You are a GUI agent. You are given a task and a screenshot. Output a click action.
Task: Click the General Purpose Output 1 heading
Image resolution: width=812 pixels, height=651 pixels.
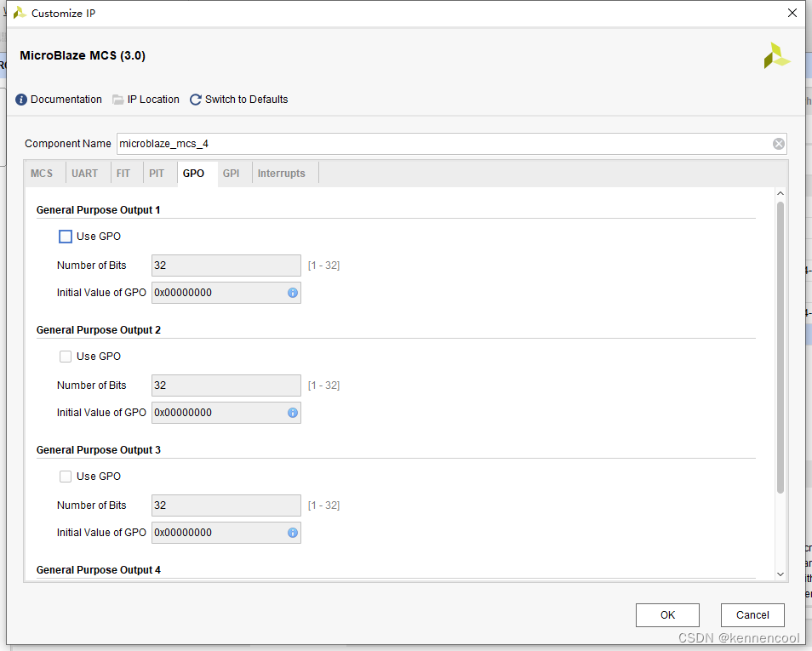click(99, 210)
